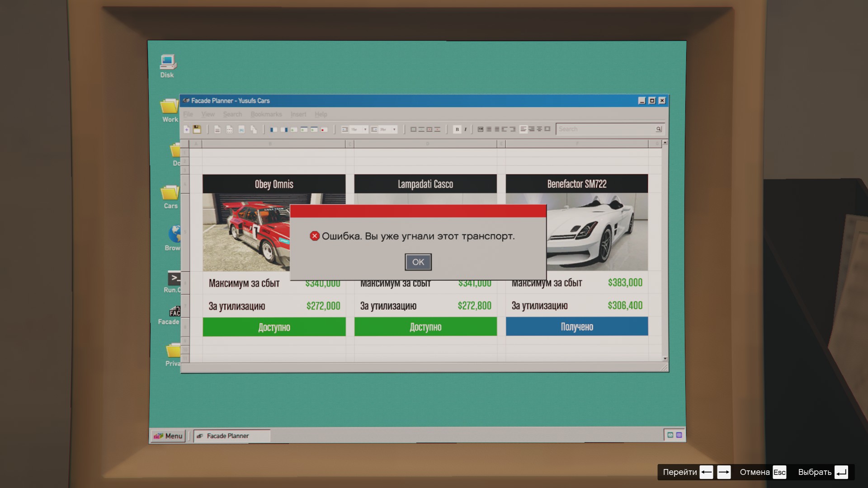868x488 pixels.
Task: Select Facade Planner taskbar entry
Action: (232, 436)
